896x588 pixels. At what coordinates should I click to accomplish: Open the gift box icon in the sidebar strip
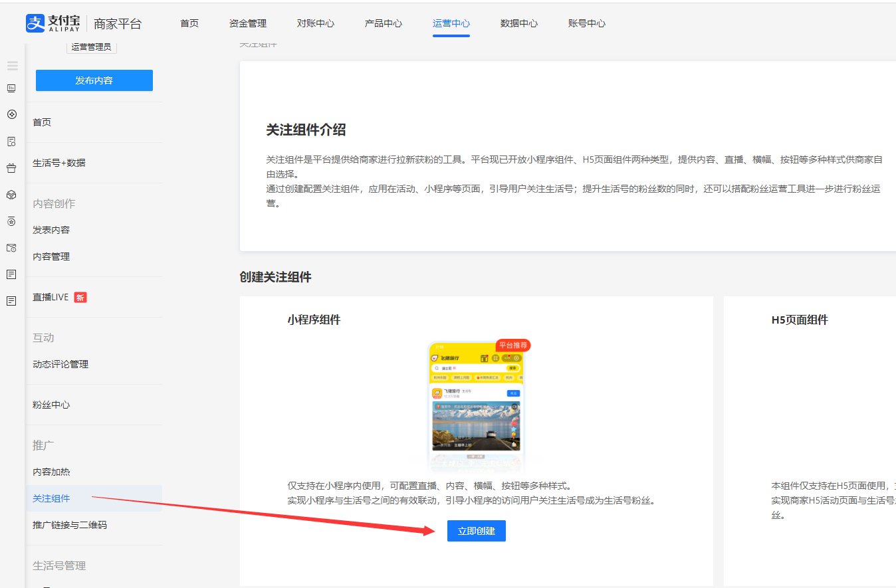click(x=11, y=168)
